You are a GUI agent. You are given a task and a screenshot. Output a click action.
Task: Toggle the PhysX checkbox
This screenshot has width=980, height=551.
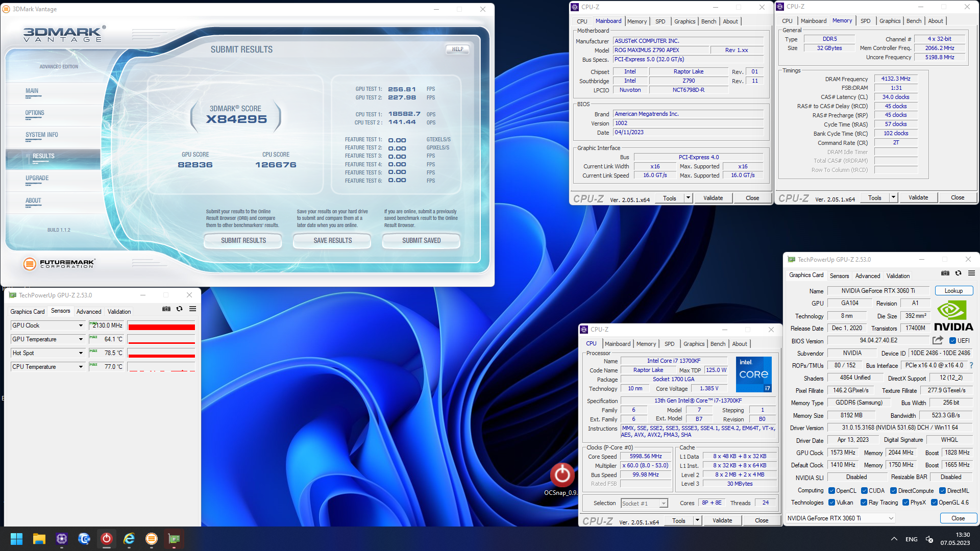(905, 503)
